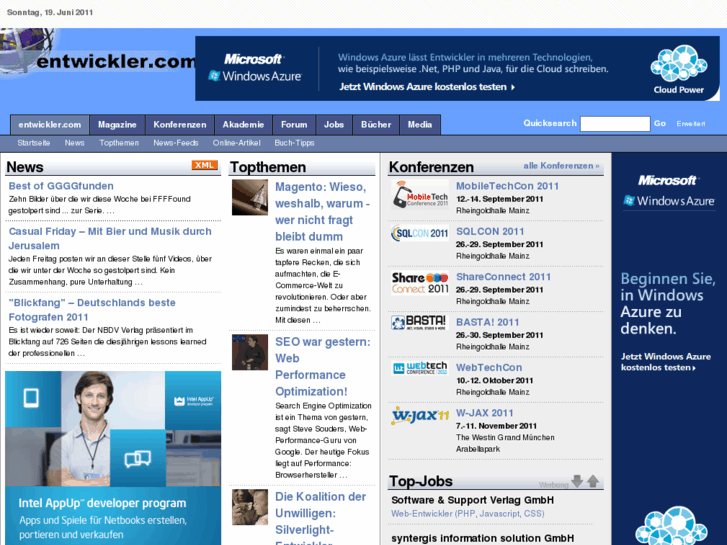Click the XML feed icon next to News

point(204,165)
